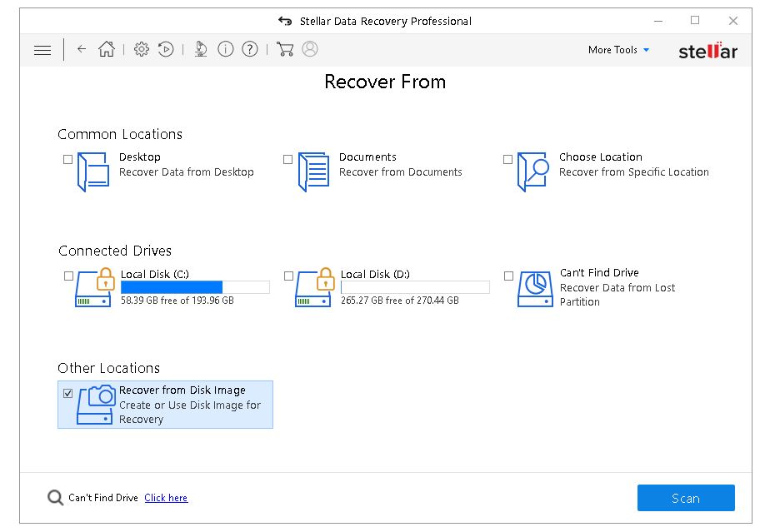The image size is (765, 532).
Task: Show the About information icon
Action: pyautogui.click(x=225, y=49)
